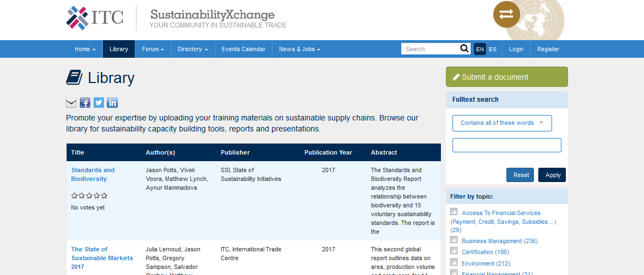Click the Apply button
The image size is (644, 275).
pos(552,175)
